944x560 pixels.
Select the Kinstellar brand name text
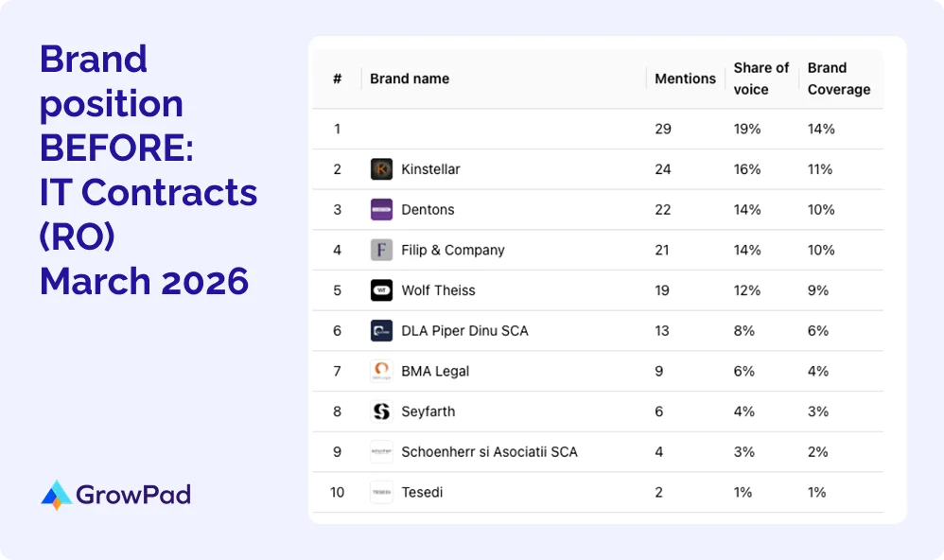[x=430, y=169]
